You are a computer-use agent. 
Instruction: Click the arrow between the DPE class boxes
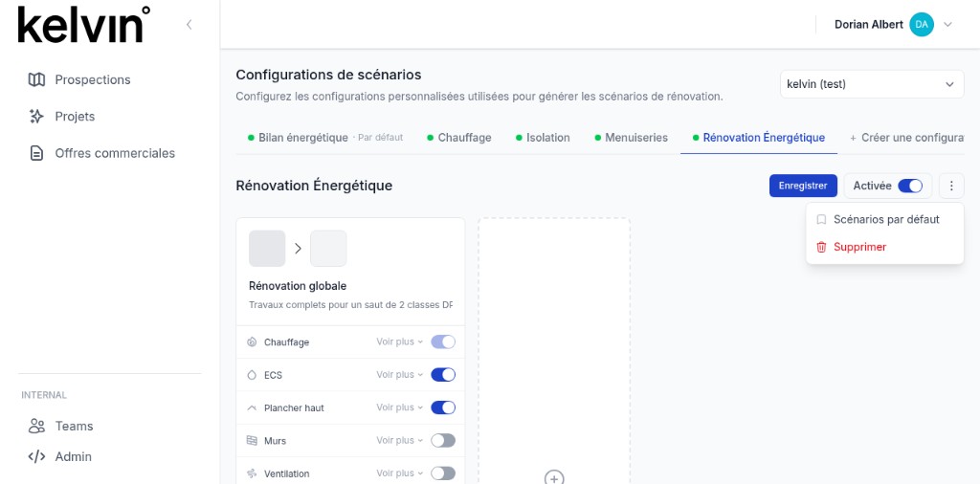pyautogui.click(x=298, y=249)
